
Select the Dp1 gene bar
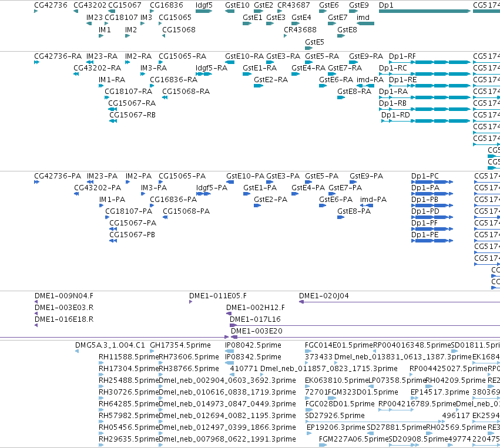pyautogui.click(x=425, y=11)
